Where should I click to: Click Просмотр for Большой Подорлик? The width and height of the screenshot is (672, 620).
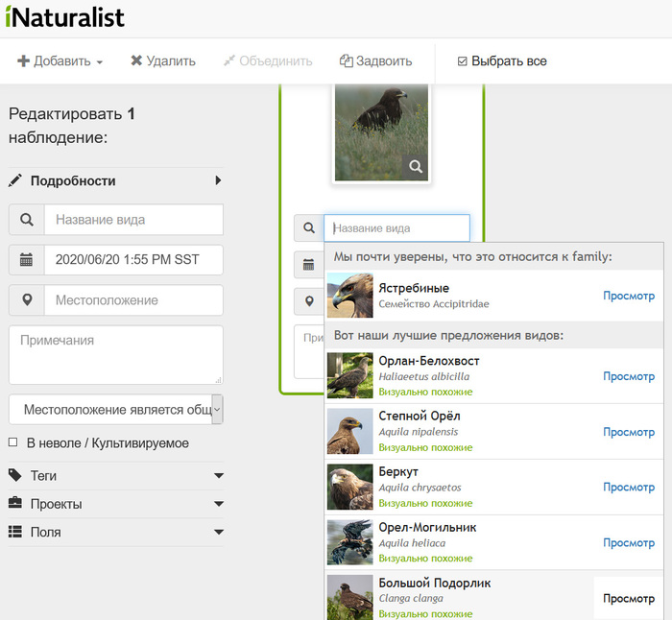tap(629, 599)
